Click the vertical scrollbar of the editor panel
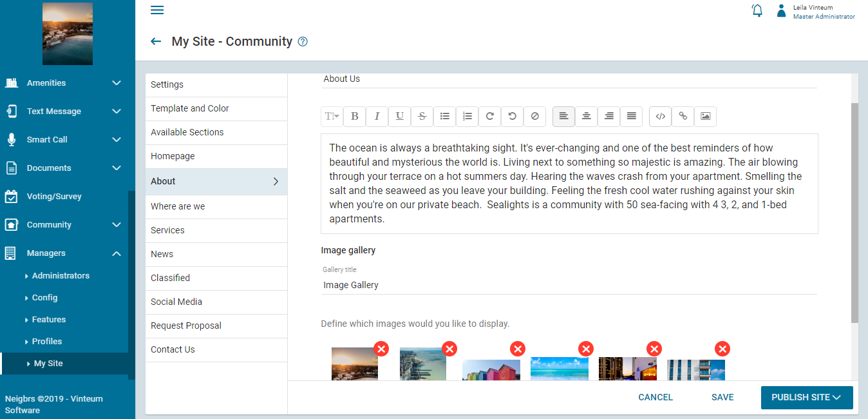Screen dimensions: 868x419 854,213
